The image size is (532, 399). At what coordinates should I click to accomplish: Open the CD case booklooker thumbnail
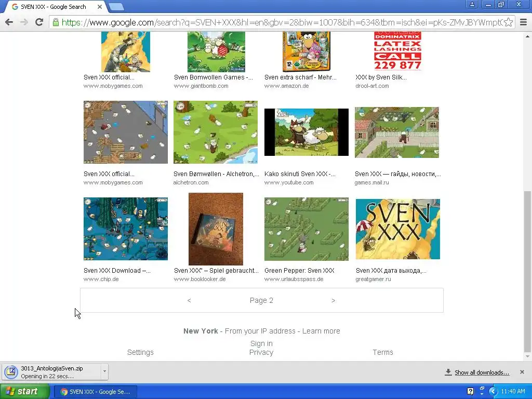(216, 229)
